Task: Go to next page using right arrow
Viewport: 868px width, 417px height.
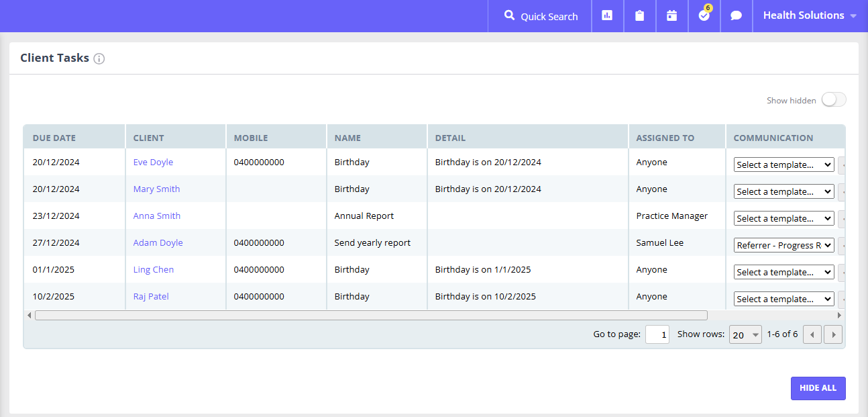Action: (x=833, y=334)
